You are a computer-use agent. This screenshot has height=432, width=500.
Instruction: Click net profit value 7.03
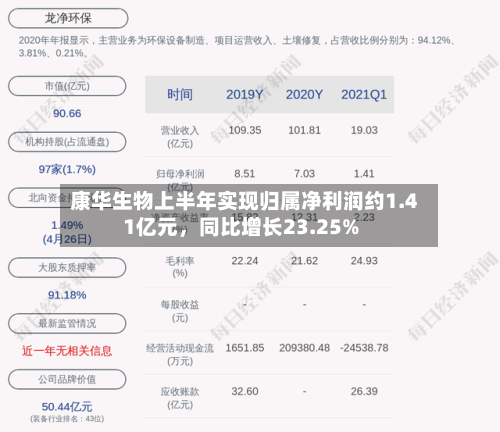304,174
